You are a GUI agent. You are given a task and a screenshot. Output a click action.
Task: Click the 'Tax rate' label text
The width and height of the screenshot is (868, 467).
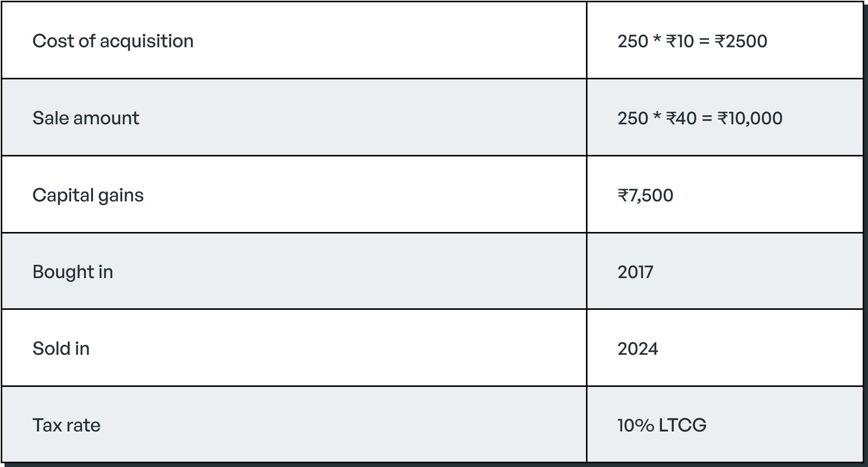click(x=67, y=425)
